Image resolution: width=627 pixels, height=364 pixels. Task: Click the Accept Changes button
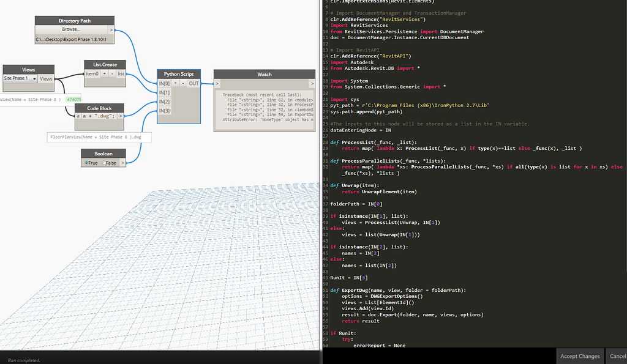(579, 356)
